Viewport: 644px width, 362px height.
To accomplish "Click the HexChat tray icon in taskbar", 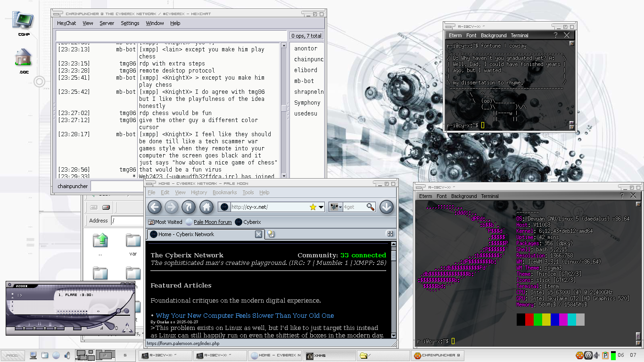I will point(579,355).
